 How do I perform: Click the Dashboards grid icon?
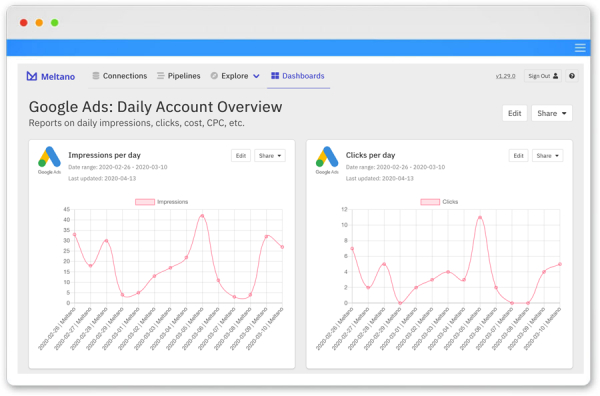pyautogui.click(x=275, y=76)
